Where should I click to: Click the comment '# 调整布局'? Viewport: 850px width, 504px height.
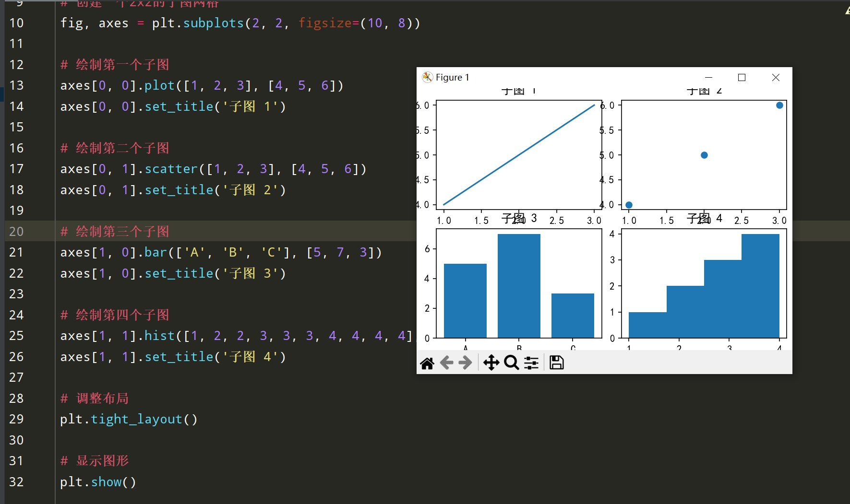tap(95, 399)
